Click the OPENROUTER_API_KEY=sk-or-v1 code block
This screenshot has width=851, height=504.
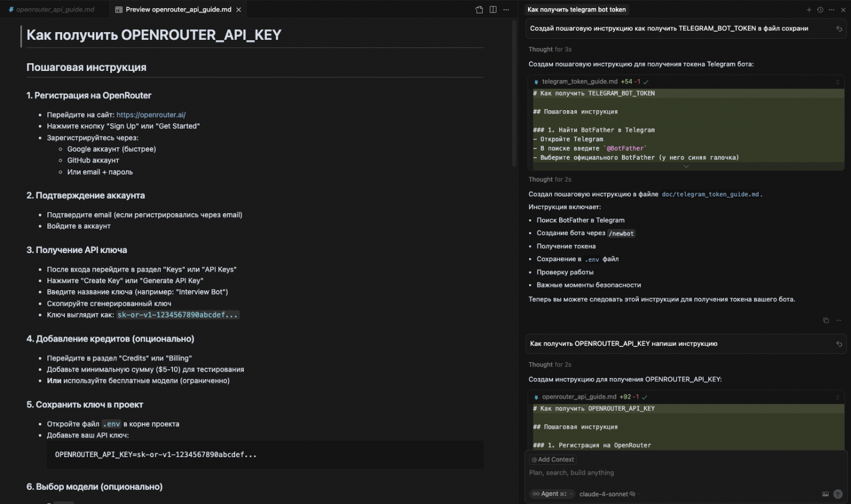click(x=265, y=455)
